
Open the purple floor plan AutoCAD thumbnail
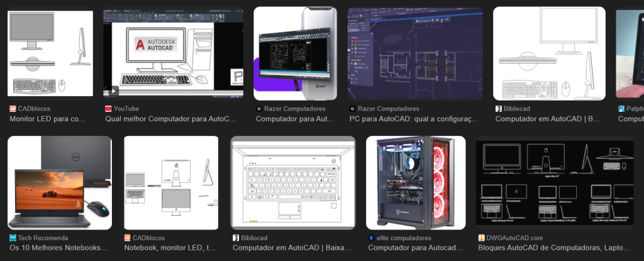tap(415, 53)
